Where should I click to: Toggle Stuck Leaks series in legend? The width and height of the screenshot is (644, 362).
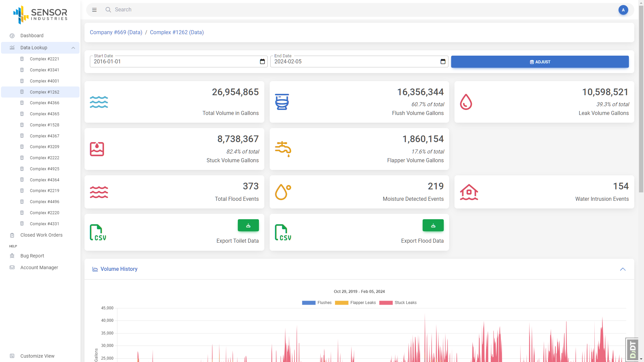(x=398, y=303)
